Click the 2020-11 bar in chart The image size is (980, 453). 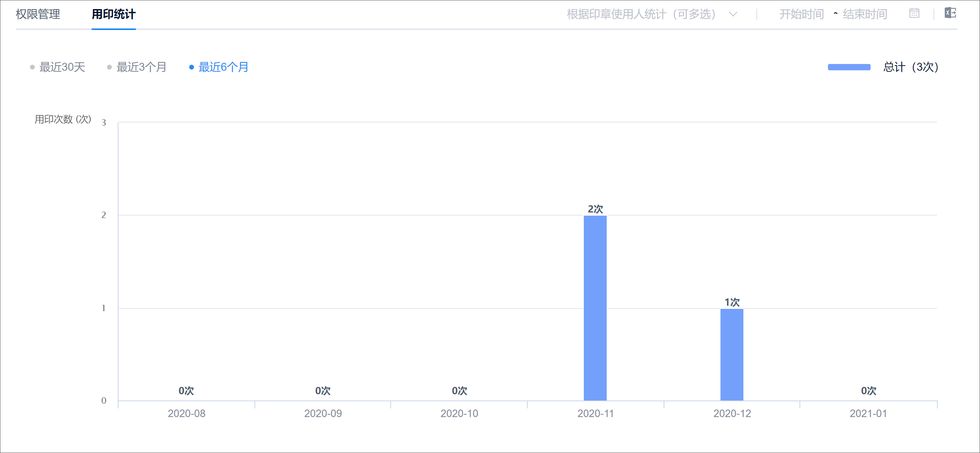595,308
